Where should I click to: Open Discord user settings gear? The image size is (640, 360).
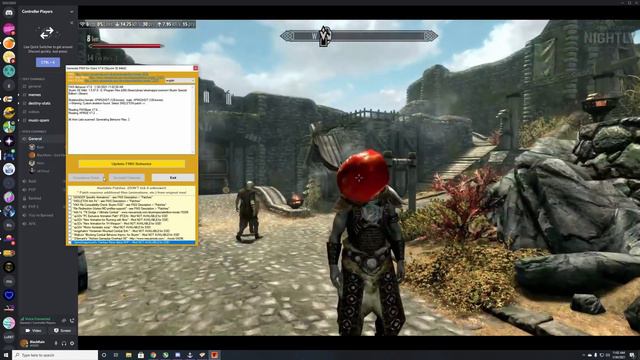click(x=72, y=343)
